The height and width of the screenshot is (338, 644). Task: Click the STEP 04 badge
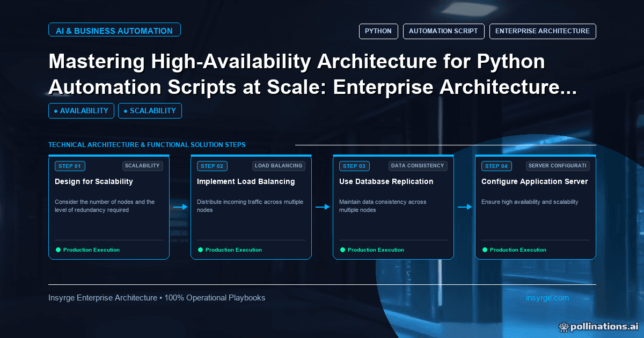[x=496, y=166]
